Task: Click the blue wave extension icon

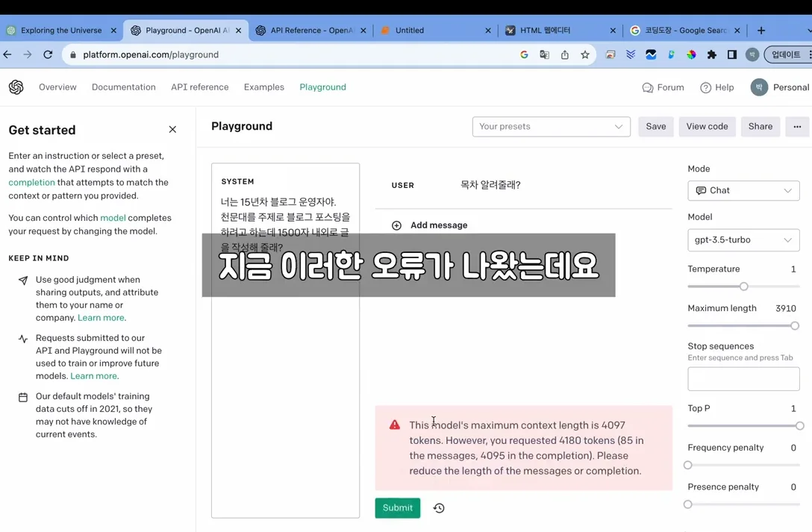Action: 651,54
